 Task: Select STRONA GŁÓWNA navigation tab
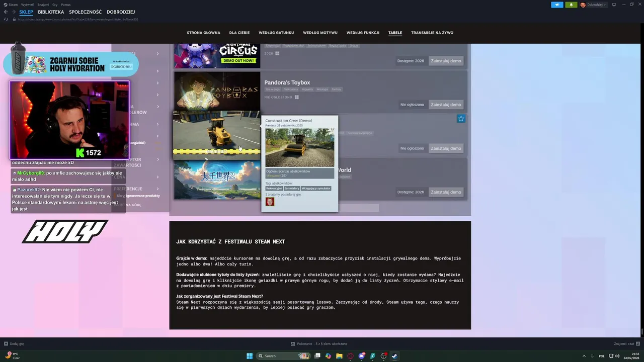pyautogui.click(x=203, y=33)
